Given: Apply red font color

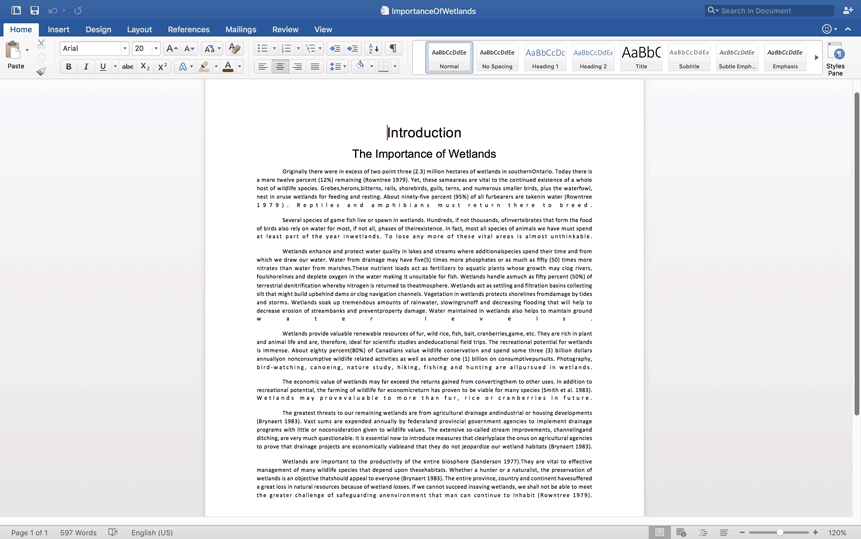Looking at the screenshot, I should 228,66.
